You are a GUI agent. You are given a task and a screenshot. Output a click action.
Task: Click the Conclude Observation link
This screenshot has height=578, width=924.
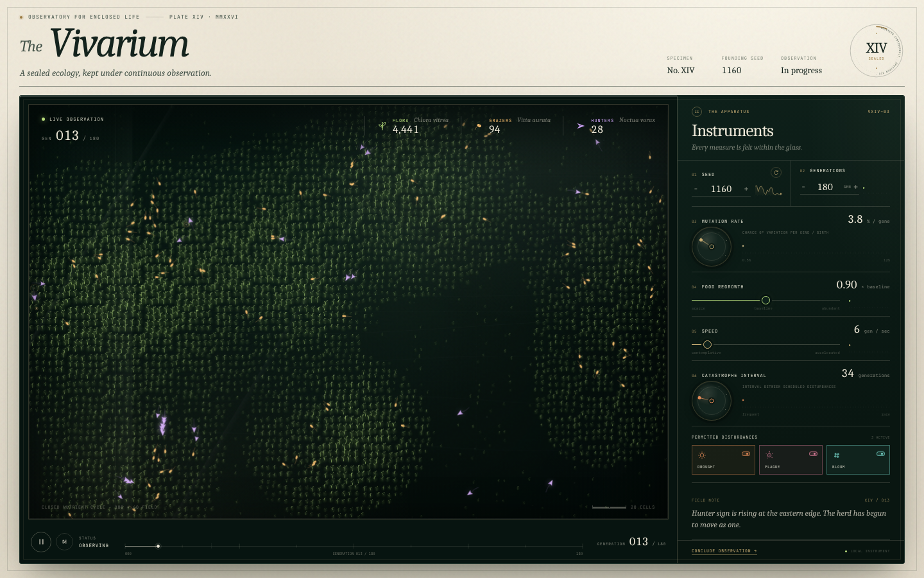coord(724,551)
